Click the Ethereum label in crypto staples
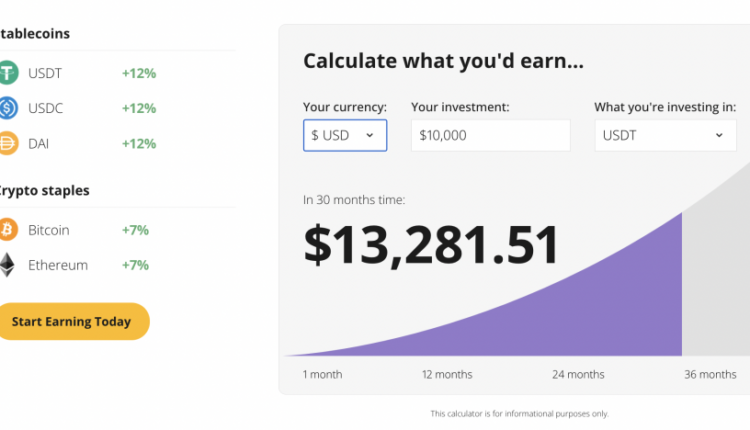 pos(58,265)
